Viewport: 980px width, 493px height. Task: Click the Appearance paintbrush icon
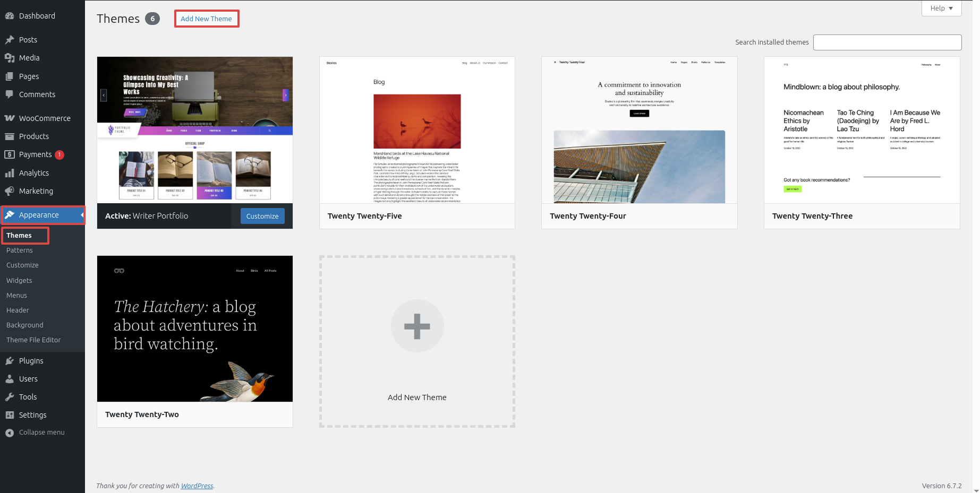coord(10,215)
